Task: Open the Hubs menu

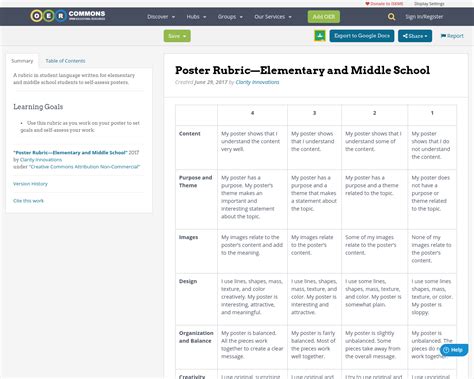Action: click(x=196, y=17)
